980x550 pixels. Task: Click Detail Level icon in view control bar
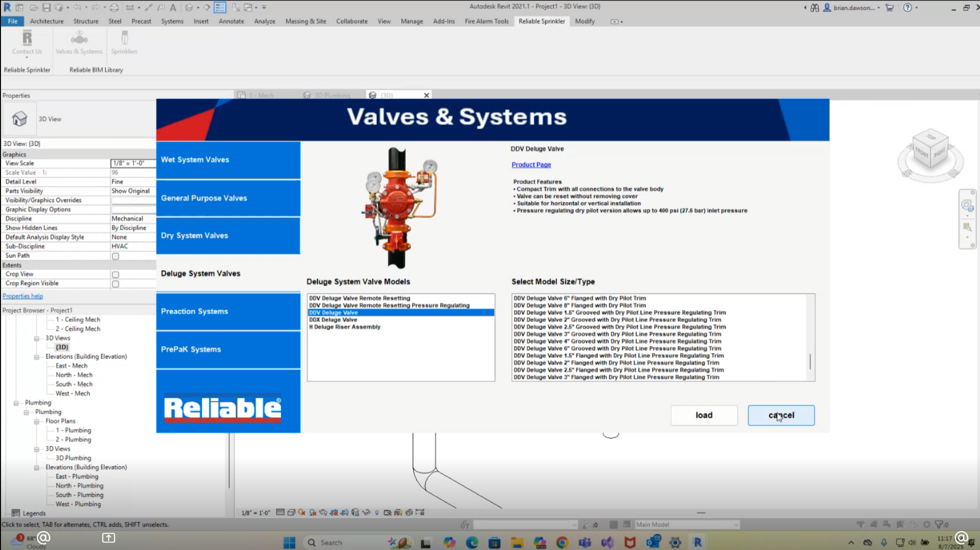click(280, 513)
